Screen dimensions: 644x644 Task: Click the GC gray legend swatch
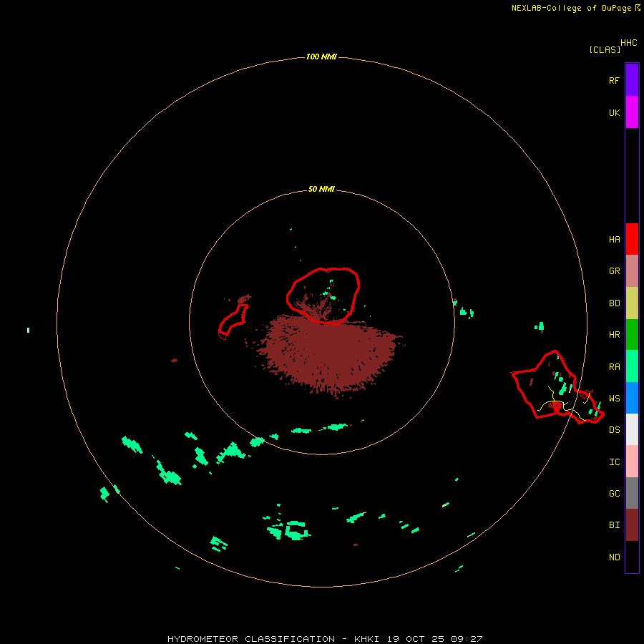(x=632, y=493)
